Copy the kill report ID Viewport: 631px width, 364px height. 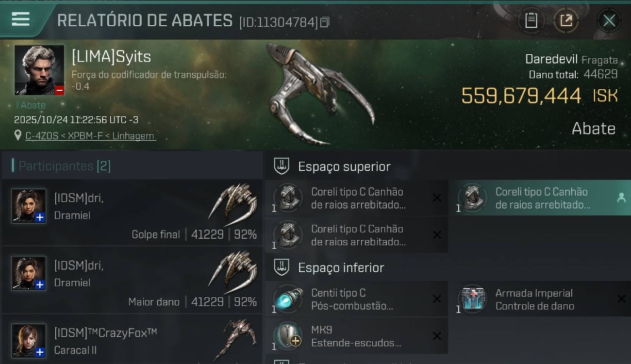pos(325,22)
